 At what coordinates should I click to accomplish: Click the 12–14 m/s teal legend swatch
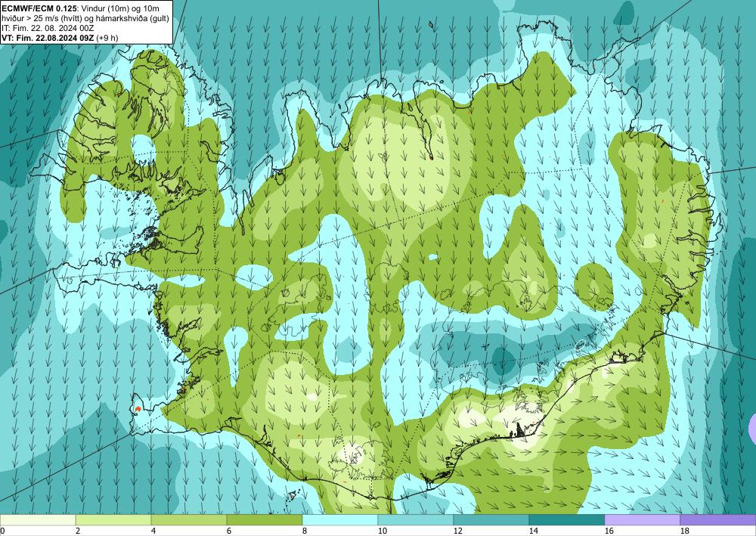(x=491, y=520)
